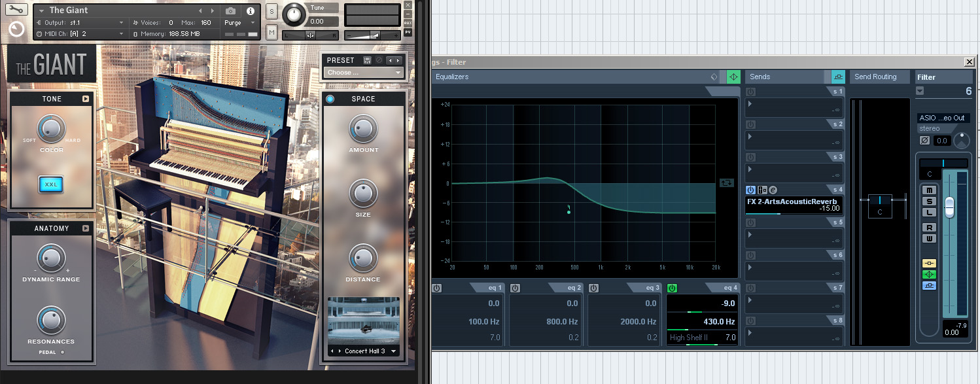
Task: Toggle the SPACE section power LED
Action: pyautogui.click(x=330, y=99)
